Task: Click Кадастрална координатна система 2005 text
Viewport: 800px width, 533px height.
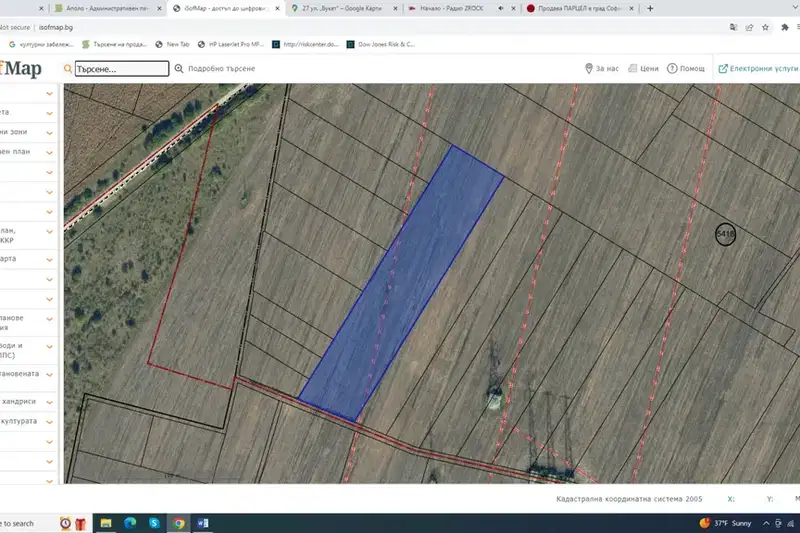Action: tap(629, 499)
